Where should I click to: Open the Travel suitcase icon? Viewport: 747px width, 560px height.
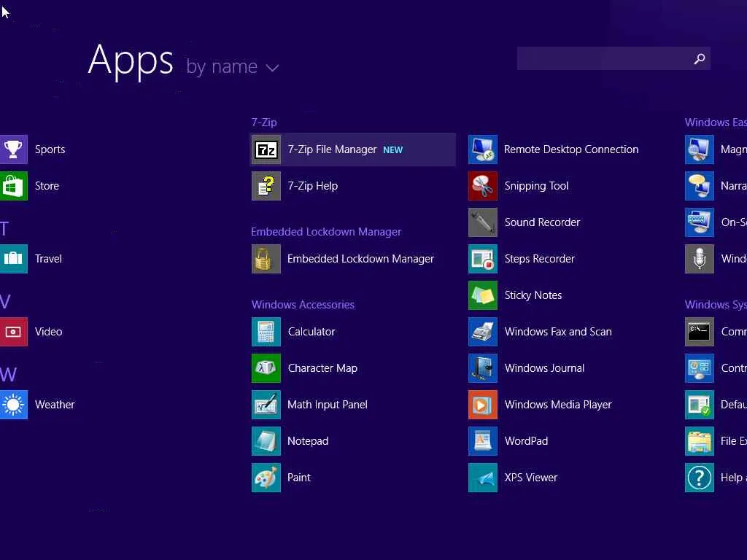13,259
